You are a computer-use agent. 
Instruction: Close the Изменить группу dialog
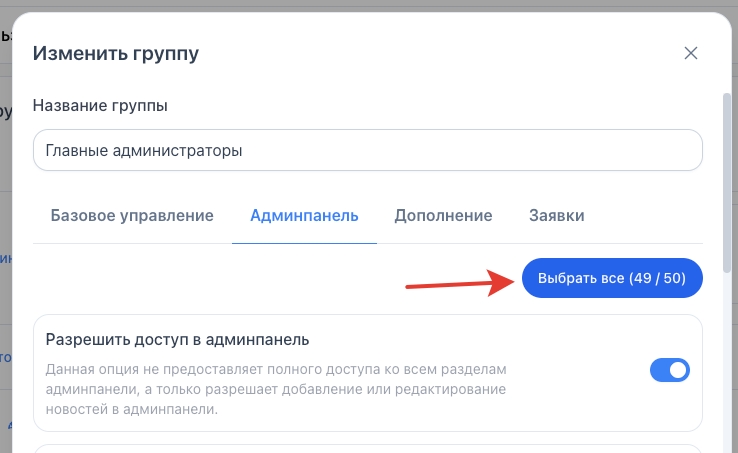click(x=690, y=54)
